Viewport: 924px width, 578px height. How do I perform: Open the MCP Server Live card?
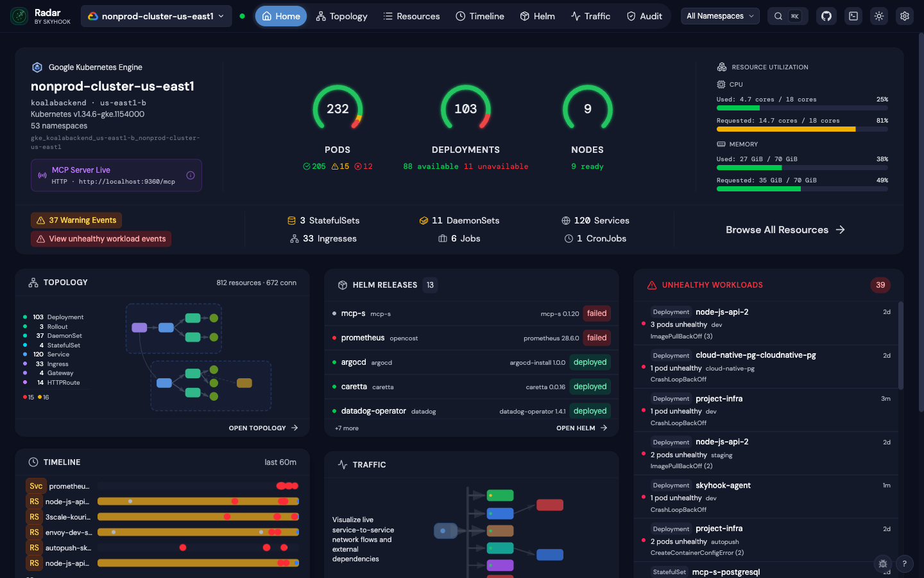(x=116, y=175)
